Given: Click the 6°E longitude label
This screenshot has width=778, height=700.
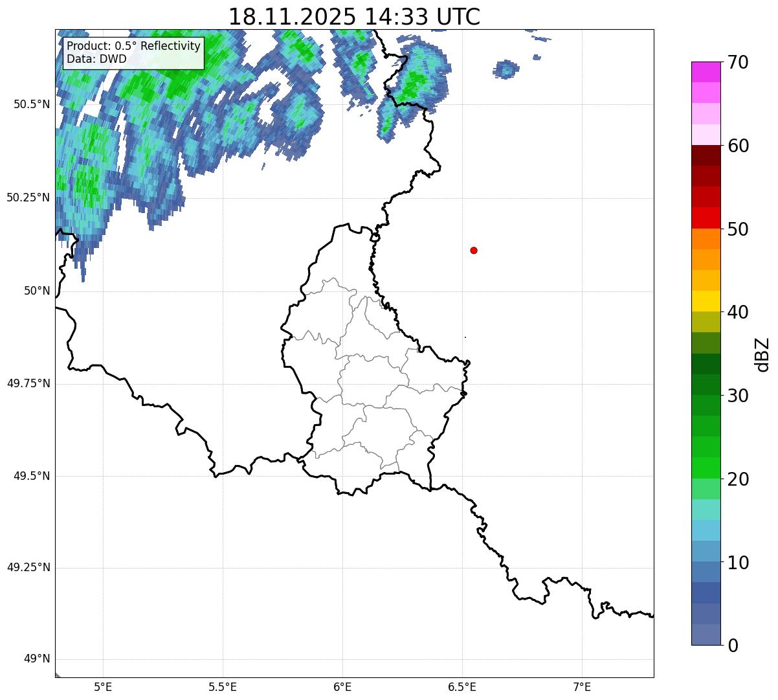Looking at the screenshot, I should pyautogui.click(x=342, y=686).
